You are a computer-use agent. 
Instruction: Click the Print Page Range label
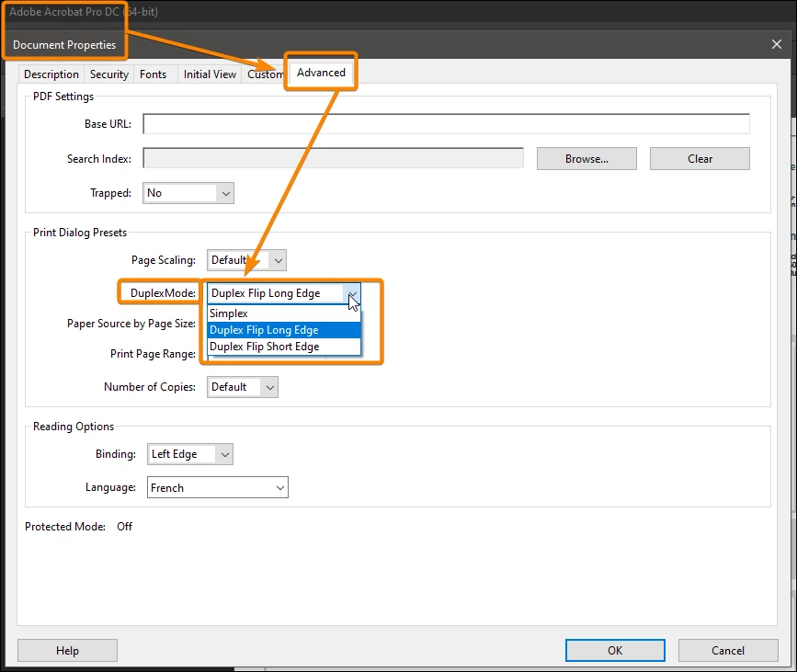pyautogui.click(x=153, y=354)
